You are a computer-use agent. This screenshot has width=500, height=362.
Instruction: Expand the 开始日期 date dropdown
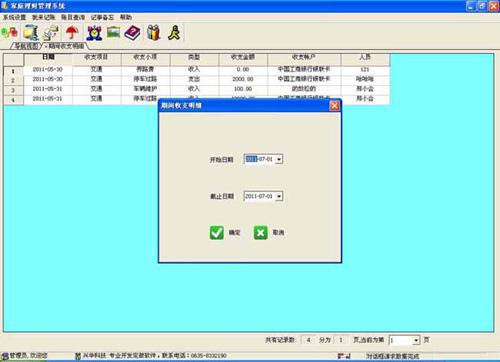coord(279,159)
